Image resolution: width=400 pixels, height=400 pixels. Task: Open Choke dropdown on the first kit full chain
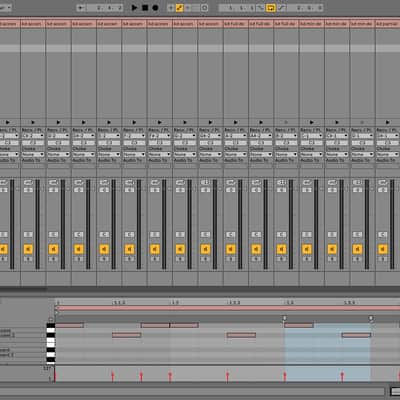click(236, 154)
